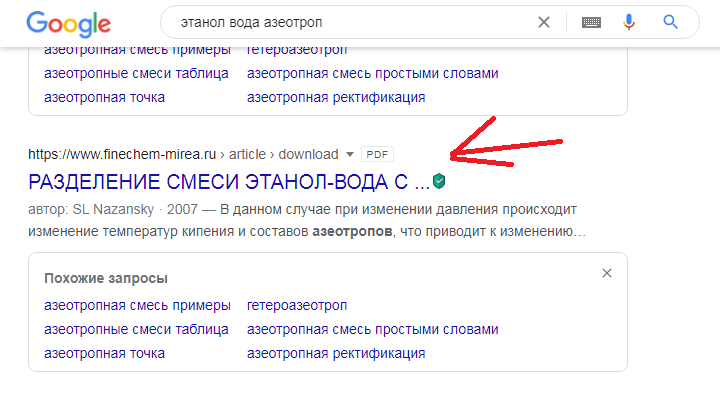
Task: Open upper азеотропная точка suggestion
Action: click(x=104, y=97)
